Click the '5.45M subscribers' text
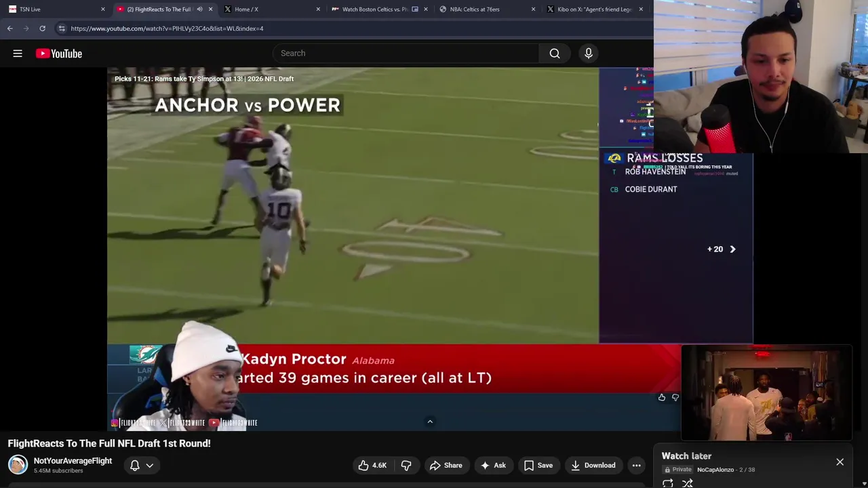 pos(58,471)
